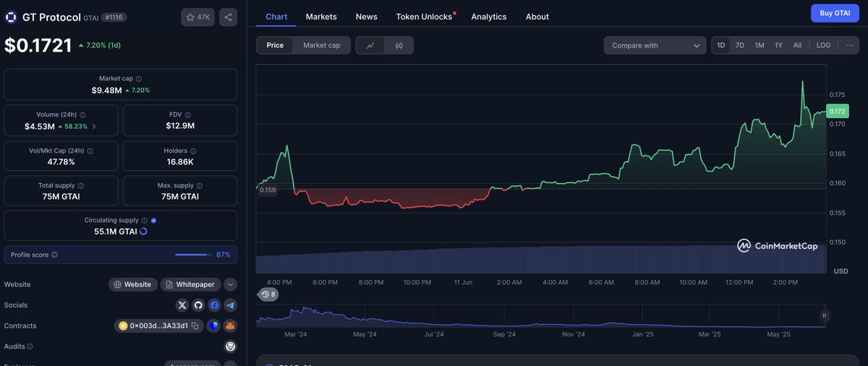868x366 pixels.
Task: Copy the contract address 0x003d...3A33d1
Action: (195, 326)
